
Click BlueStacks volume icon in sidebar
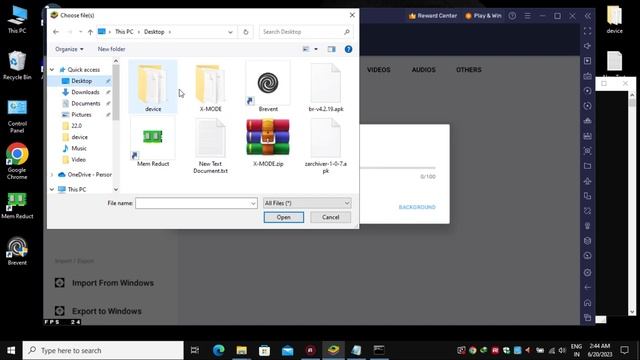point(587,46)
